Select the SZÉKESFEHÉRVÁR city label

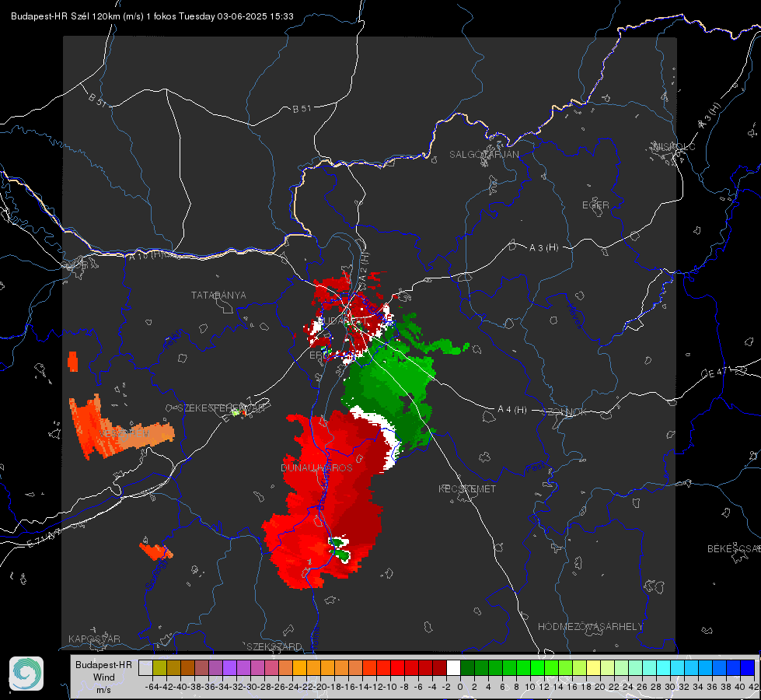(x=221, y=408)
